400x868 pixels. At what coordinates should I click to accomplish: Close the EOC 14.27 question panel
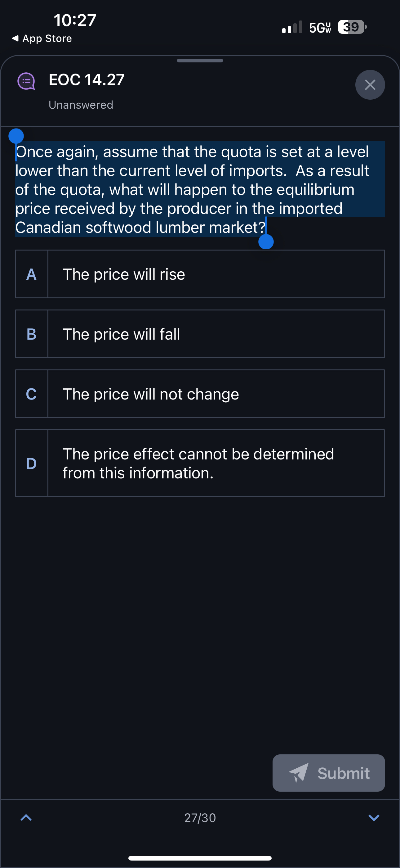pyautogui.click(x=370, y=84)
